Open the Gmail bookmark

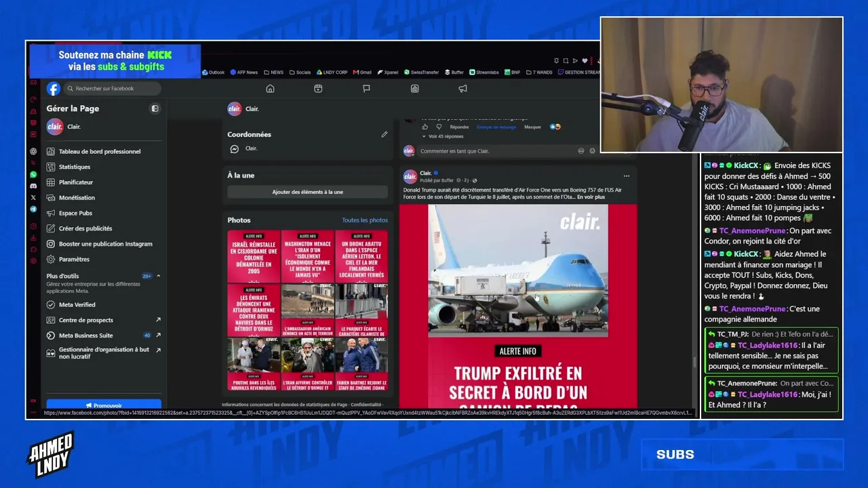(x=362, y=73)
